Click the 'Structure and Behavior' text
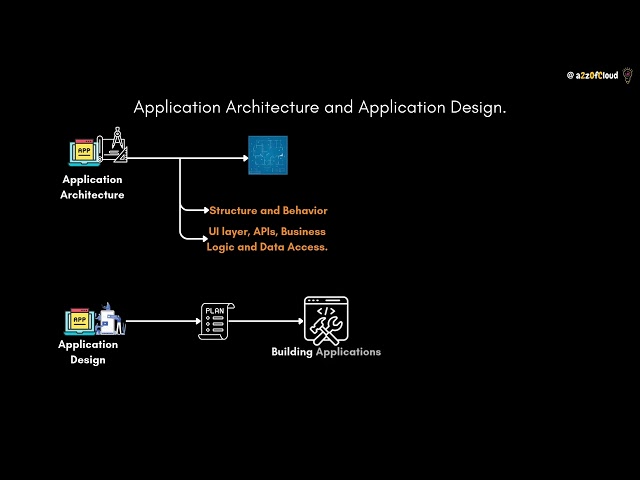This screenshot has height=480, width=640. (268, 211)
